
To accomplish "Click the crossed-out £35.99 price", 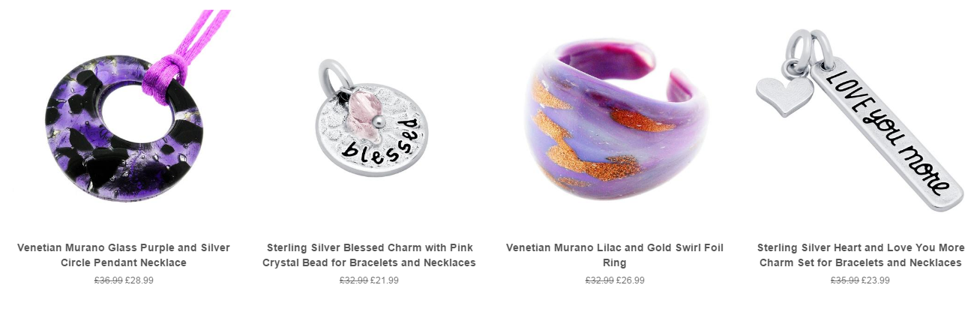I will (x=845, y=280).
